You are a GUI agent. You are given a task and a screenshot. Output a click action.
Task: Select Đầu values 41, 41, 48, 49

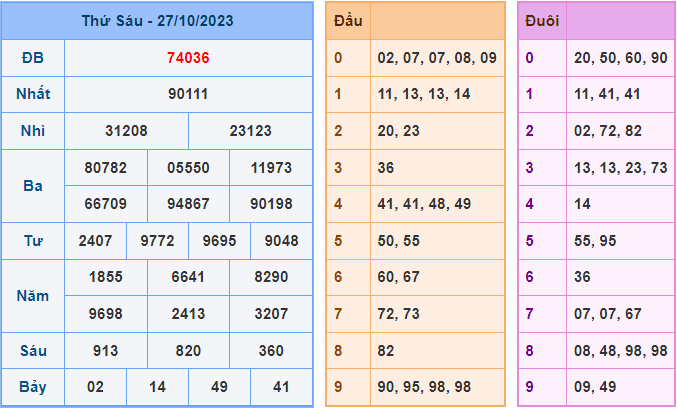(x=424, y=204)
